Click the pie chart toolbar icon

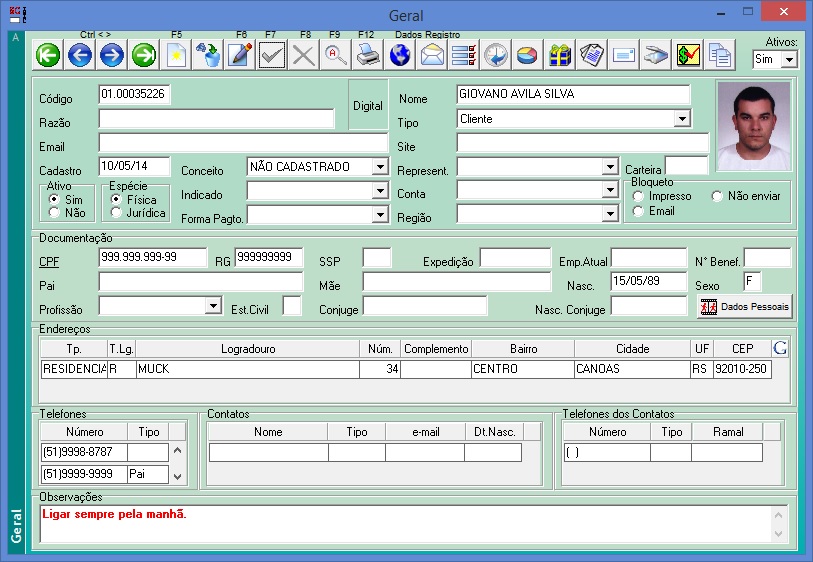[528, 55]
